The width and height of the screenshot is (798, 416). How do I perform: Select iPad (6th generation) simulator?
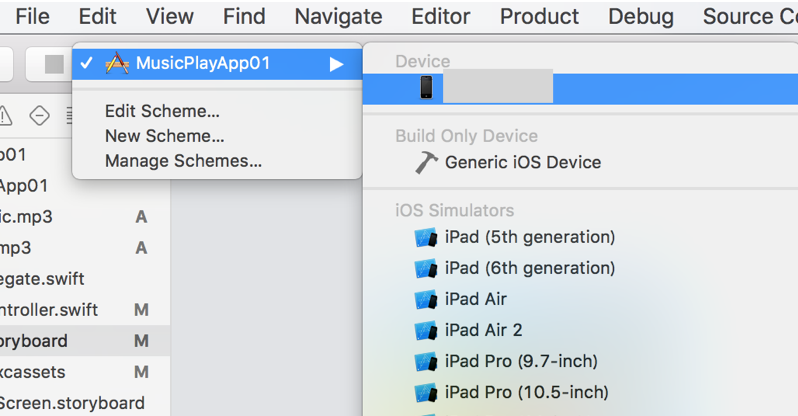(529, 268)
